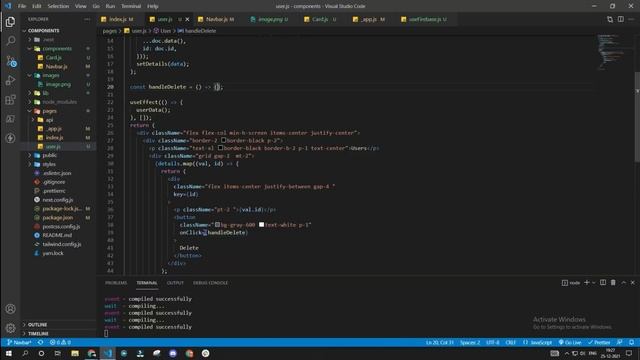Screen dimensions: 640x360
Task: Click Go Live in status bar
Action: (570, 342)
